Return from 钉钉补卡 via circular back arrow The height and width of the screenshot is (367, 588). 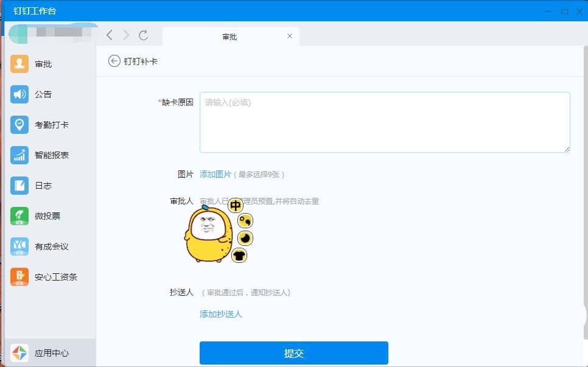(113, 61)
